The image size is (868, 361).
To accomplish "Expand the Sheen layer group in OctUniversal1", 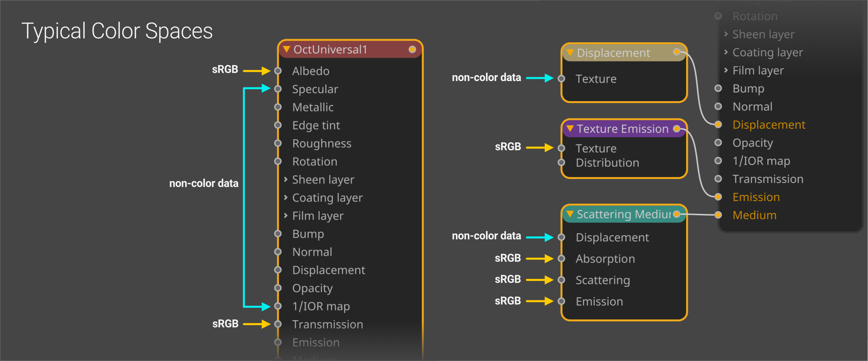I will [286, 179].
